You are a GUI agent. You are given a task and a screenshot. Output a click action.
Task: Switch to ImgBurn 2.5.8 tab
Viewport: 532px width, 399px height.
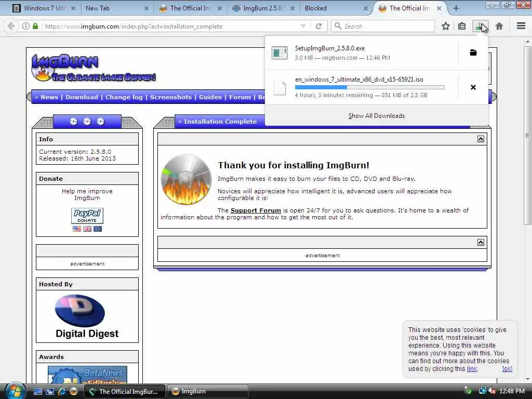click(263, 8)
